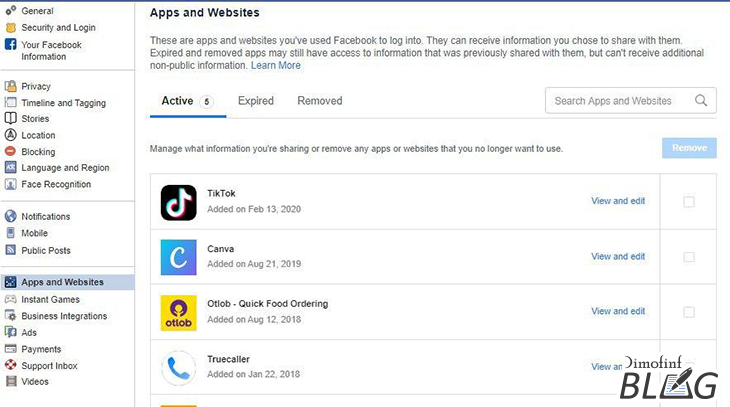Tick the Canva row checkbox
The image size is (730, 407).
(x=689, y=257)
